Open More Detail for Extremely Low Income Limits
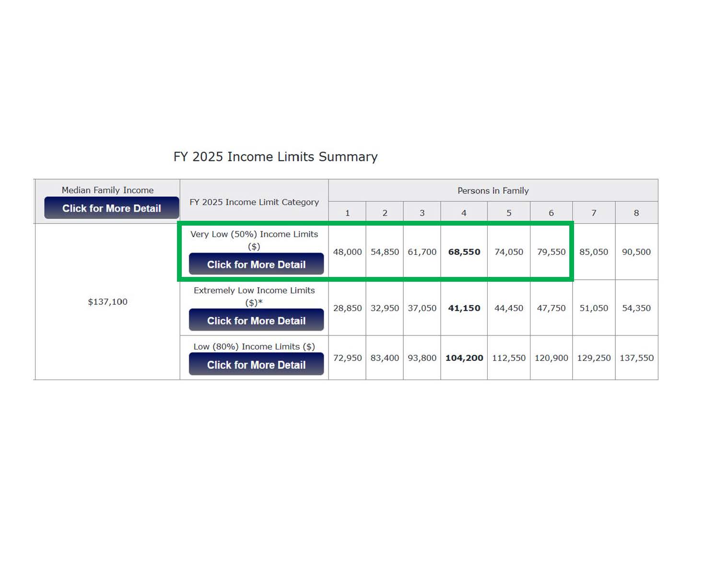 point(256,321)
